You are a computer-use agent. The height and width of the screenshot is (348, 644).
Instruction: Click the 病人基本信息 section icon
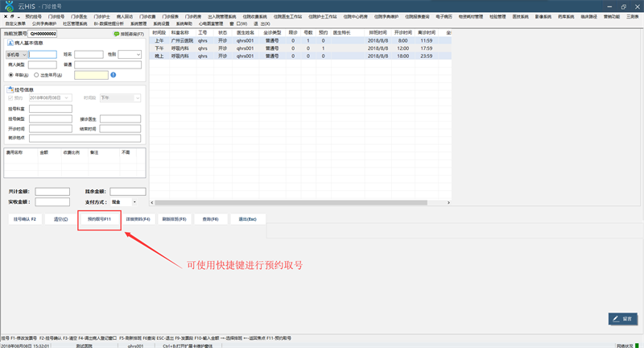pos(10,43)
